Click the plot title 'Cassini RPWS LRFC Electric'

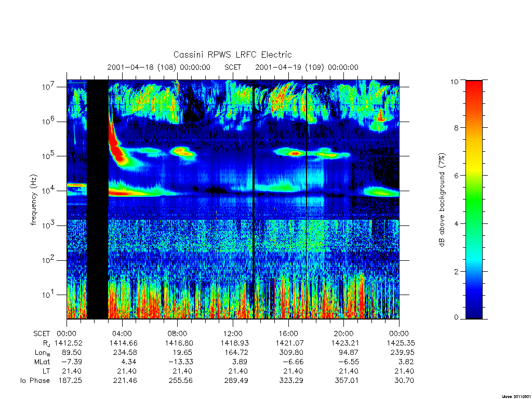click(x=232, y=55)
